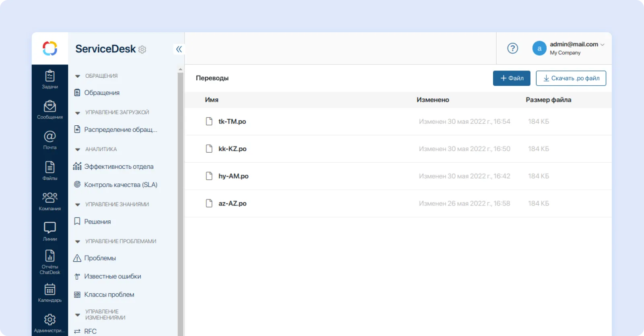Click Скачать .po файл button
Viewport: 644px width, 336px height.
pyautogui.click(x=571, y=78)
